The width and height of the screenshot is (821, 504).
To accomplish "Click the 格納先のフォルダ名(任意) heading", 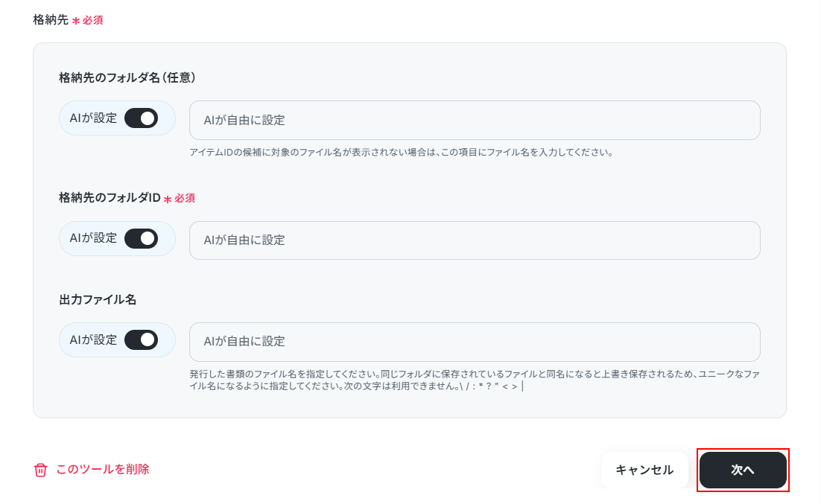I will point(127,77).
